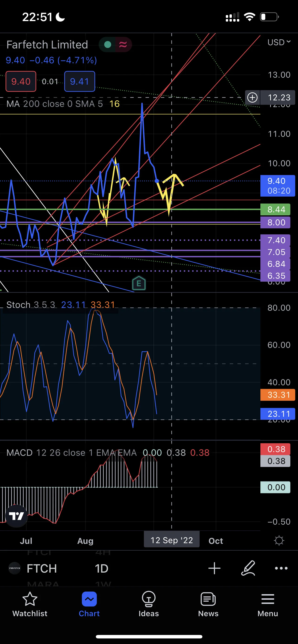
Task: Open the three-dot more options menu
Action: coord(281,568)
